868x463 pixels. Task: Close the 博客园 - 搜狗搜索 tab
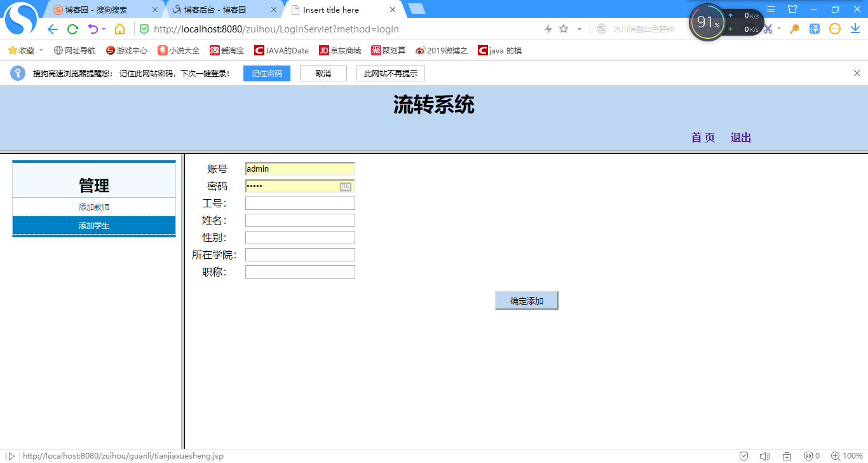154,10
